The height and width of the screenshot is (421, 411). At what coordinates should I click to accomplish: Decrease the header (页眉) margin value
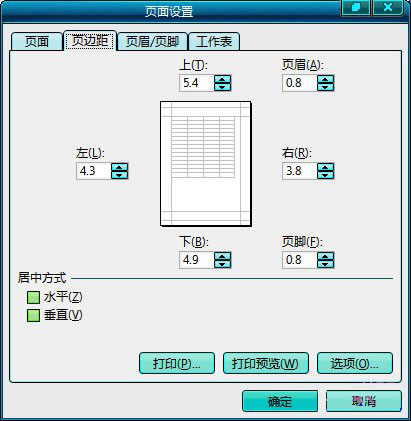pos(325,87)
